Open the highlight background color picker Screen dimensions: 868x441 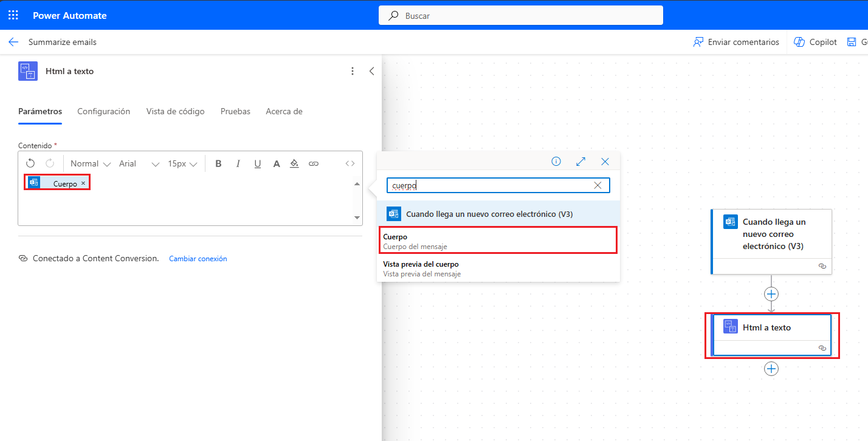(295, 163)
